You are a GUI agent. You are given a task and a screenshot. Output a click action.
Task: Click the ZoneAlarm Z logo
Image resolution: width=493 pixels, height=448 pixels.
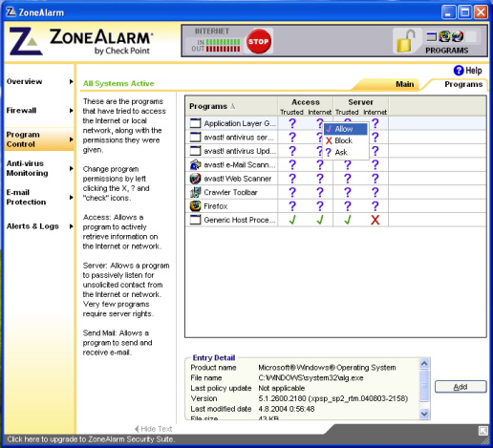(25, 41)
